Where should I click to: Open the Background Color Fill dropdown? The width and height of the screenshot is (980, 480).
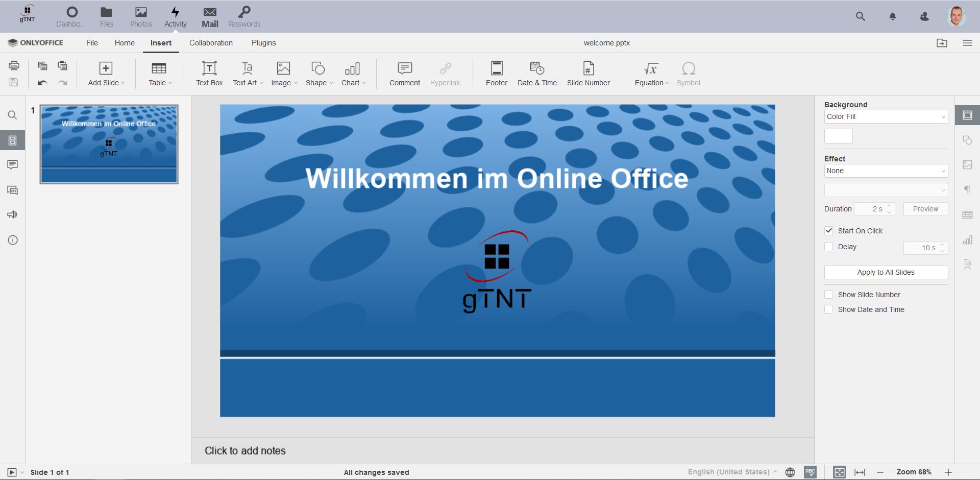pyautogui.click(x=886, y=117)
